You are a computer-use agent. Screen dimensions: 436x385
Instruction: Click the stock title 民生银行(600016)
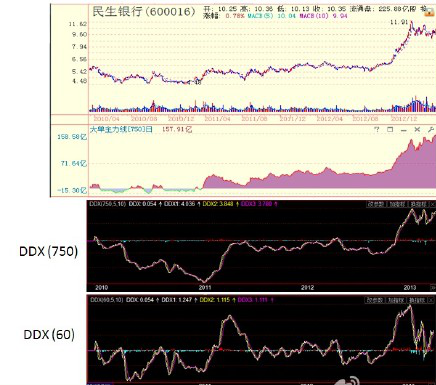coord(143,11)
